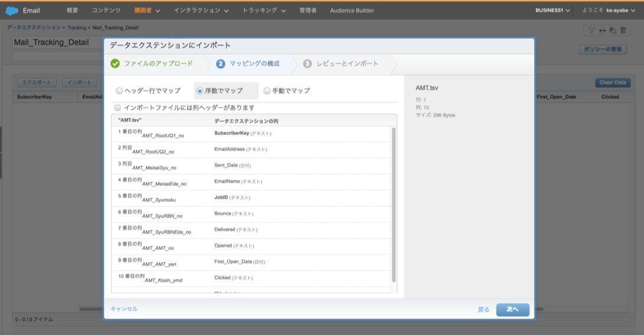Select 序数でマップ radio option
The width and height of the screenshot is (644, 335).
pyautogui.click(x=200, y=91)
